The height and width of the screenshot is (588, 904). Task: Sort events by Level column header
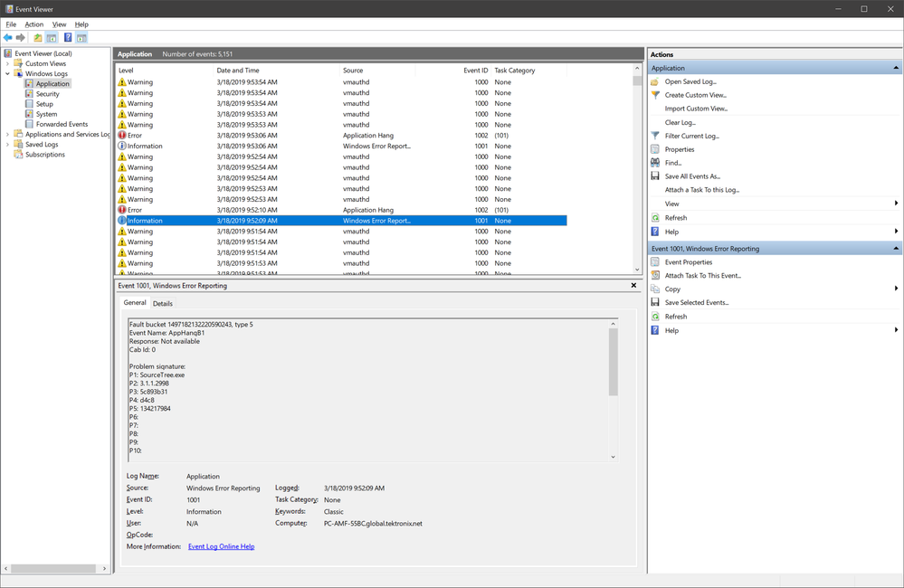(164, 71)
